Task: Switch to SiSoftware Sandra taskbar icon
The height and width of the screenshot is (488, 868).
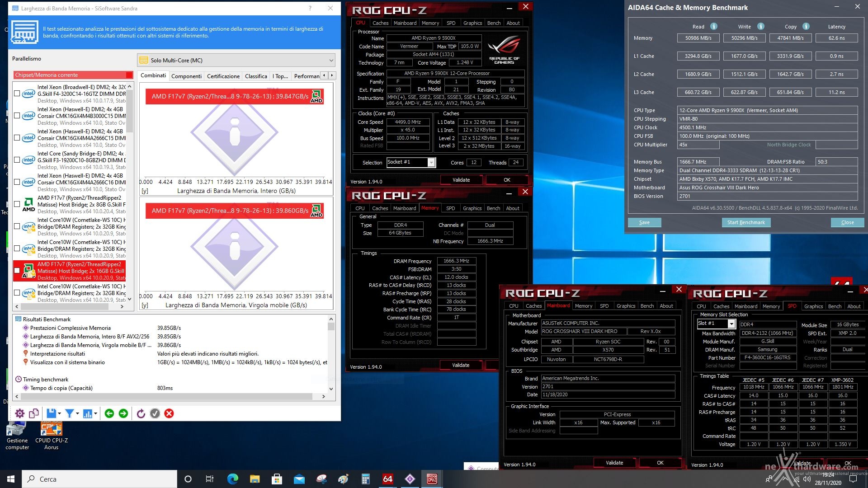Action: point(410,479)
